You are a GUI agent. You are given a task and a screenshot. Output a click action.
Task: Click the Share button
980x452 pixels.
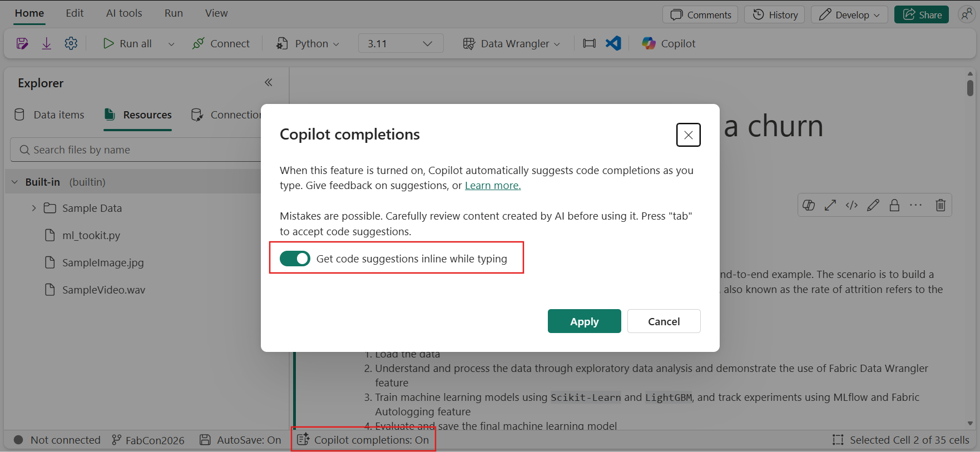click(922, 15)
